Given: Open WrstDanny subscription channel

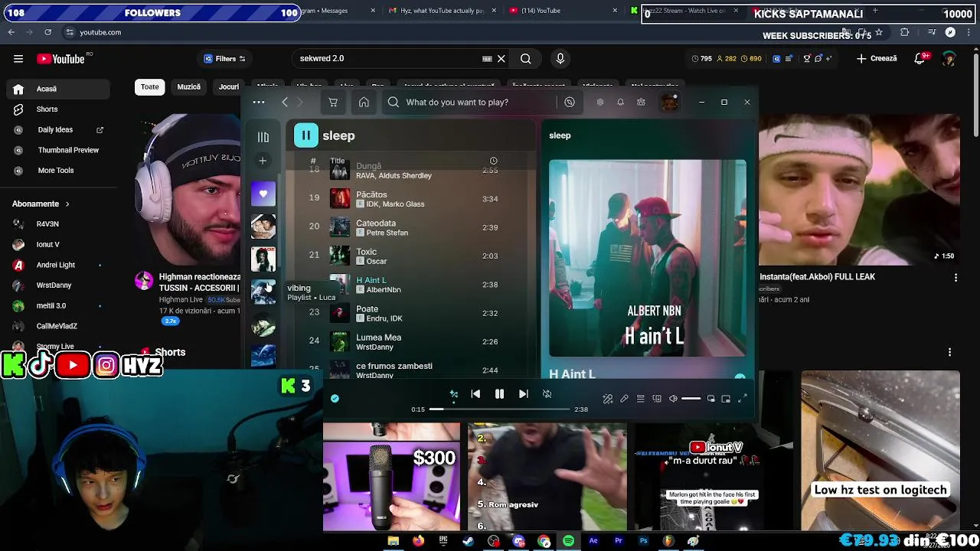Looking at the screenshot, I should 57,285.
